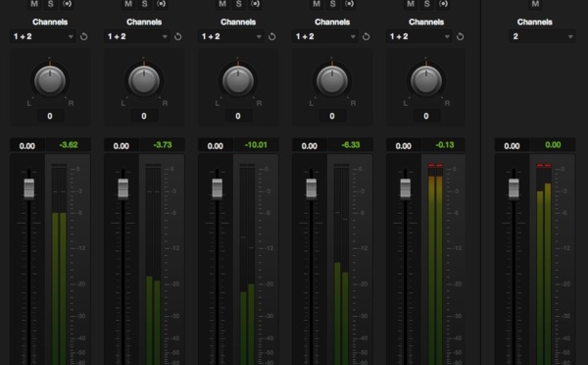Mute the first channel strip
Screen dimensions: 588x365
tap(34, 4)
